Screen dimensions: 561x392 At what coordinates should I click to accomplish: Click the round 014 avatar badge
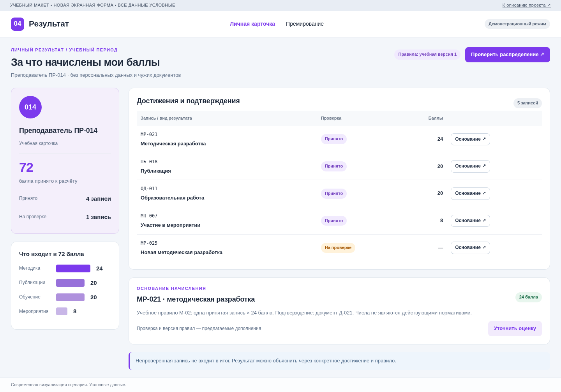[30, 107]
